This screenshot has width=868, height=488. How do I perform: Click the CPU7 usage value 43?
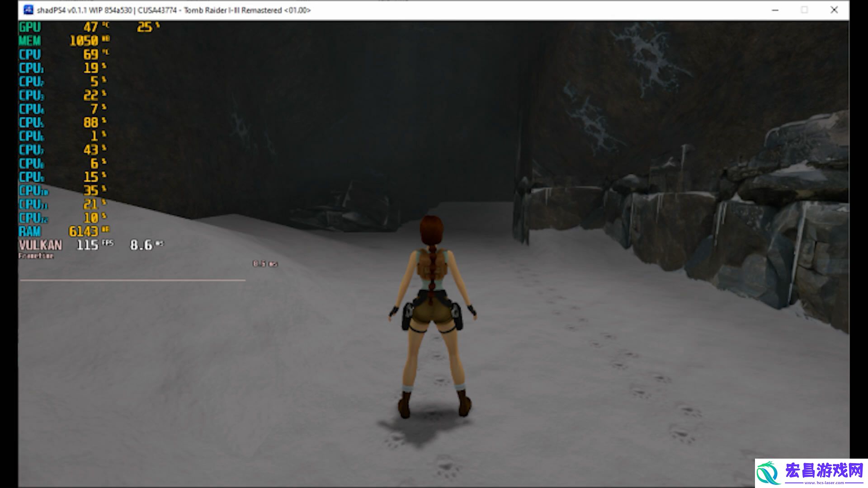coord(90,150)
